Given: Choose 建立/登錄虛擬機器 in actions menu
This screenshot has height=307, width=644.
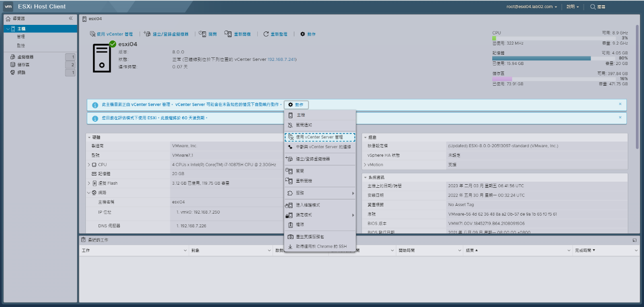Looking at the screenshot, I should coord(320,159).
